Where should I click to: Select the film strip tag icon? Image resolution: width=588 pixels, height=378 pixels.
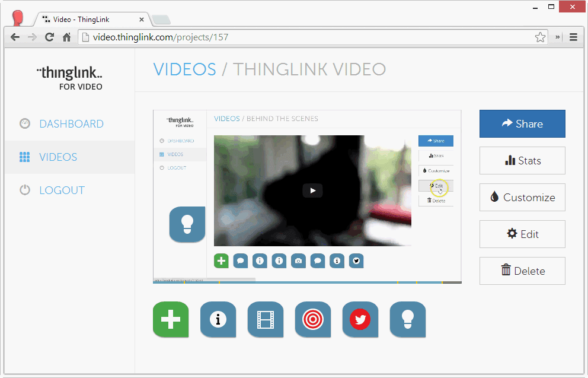pyautogui.click(x=265, y=319)
